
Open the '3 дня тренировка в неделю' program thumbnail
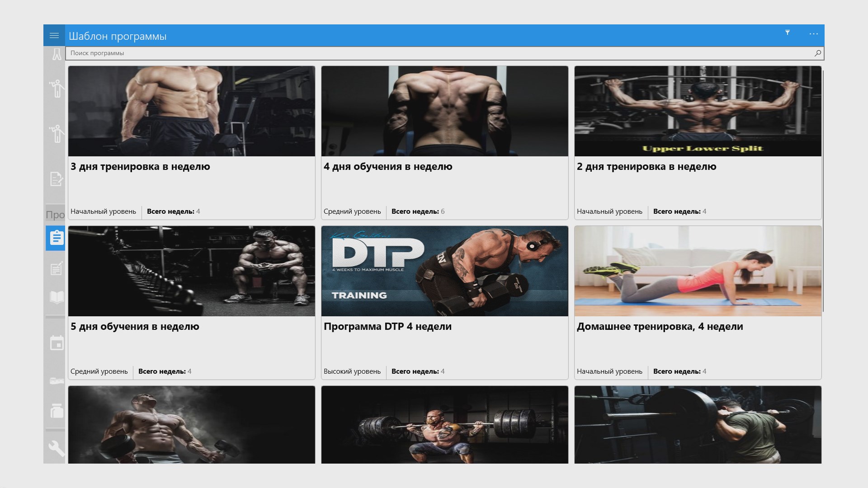tap(192, 111)
